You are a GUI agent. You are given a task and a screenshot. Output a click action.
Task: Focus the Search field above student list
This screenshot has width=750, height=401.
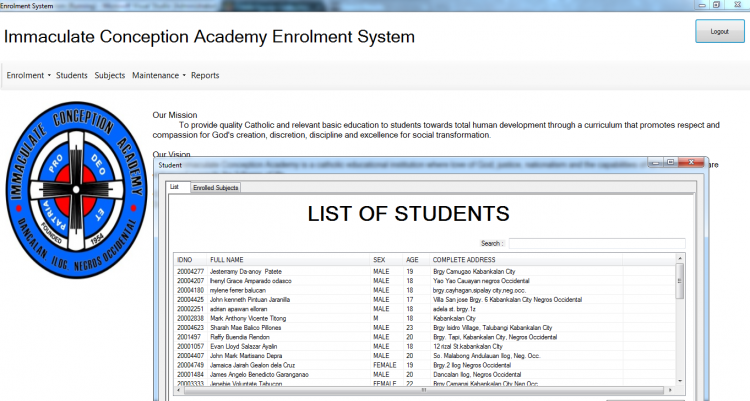click(x=596, y=243)
